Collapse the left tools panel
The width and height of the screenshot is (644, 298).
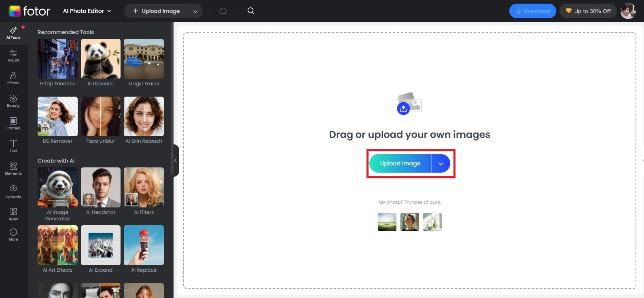(176, 161)
